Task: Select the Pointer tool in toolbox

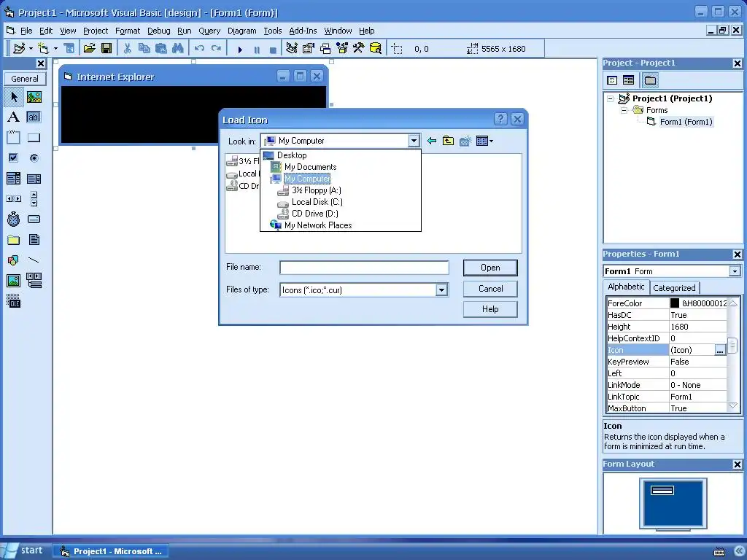Action: tap(14, 97)
